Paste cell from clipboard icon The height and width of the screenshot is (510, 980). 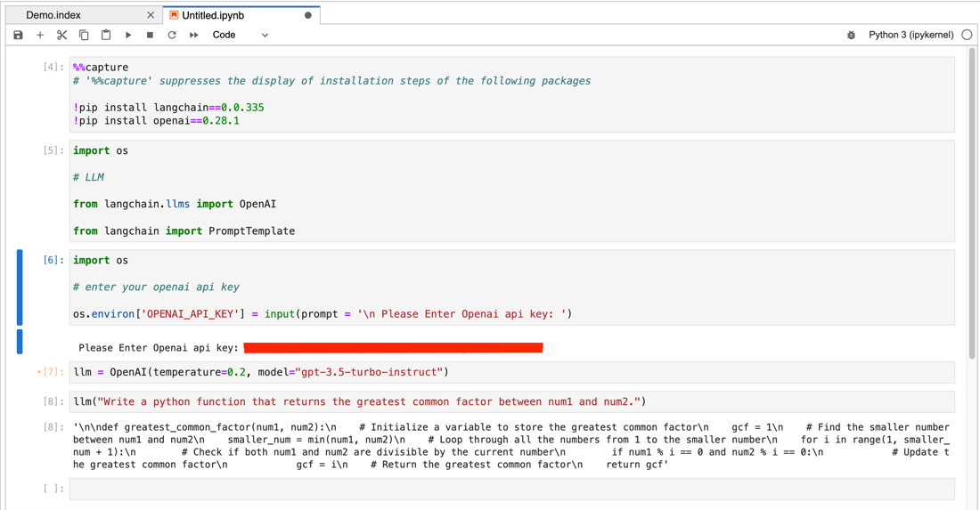(x=106, y=36)
